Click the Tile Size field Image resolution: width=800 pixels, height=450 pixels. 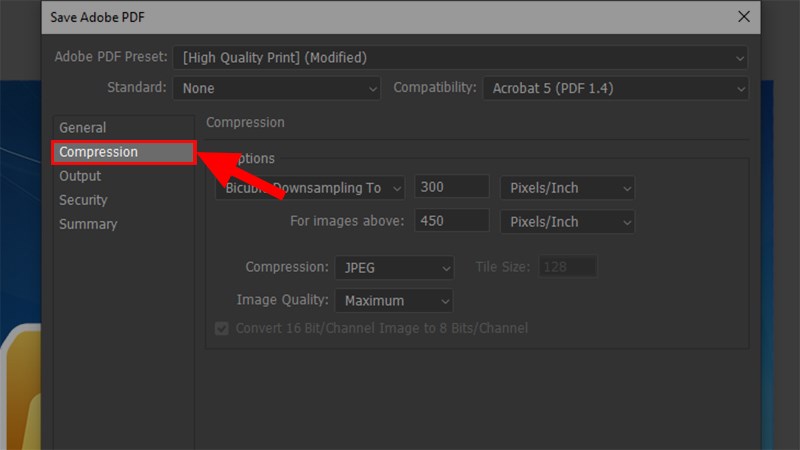[568, 267]
